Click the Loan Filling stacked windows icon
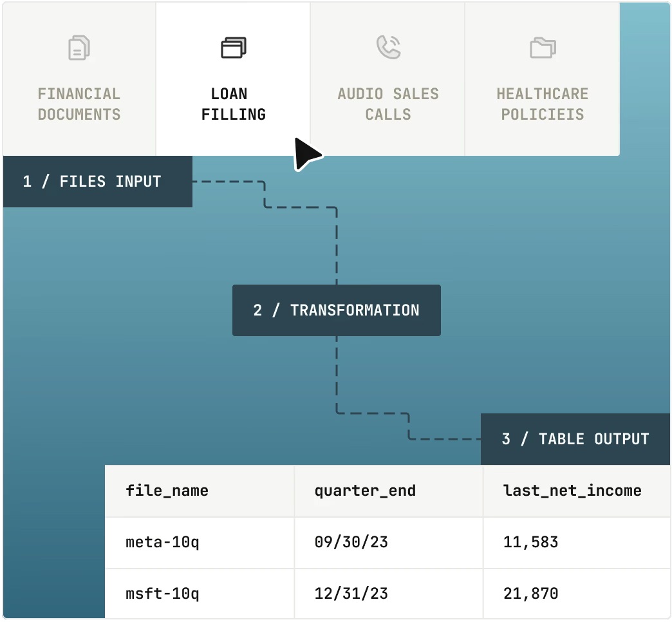Image resolution: width=672 pixels, height=622 pixels. click(x=234, y=48)
